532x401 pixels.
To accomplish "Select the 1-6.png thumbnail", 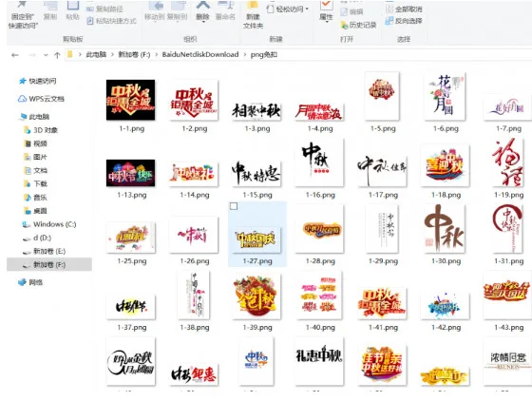I will (446, 97).
